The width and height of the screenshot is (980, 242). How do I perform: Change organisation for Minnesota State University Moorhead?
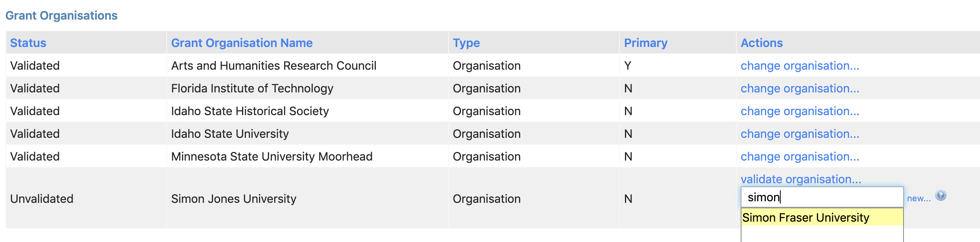click(800, 157)
